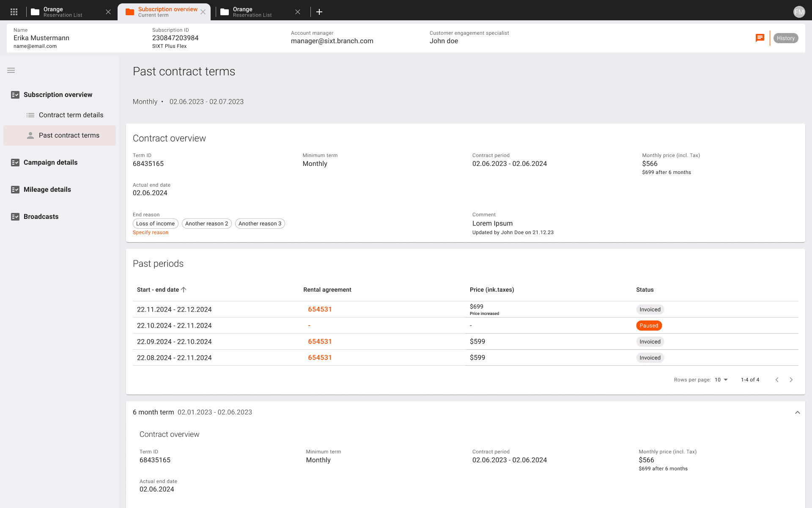Click the orange chat message icon
Viewport: 812px width, 508px height.
(x=760, y=38)
